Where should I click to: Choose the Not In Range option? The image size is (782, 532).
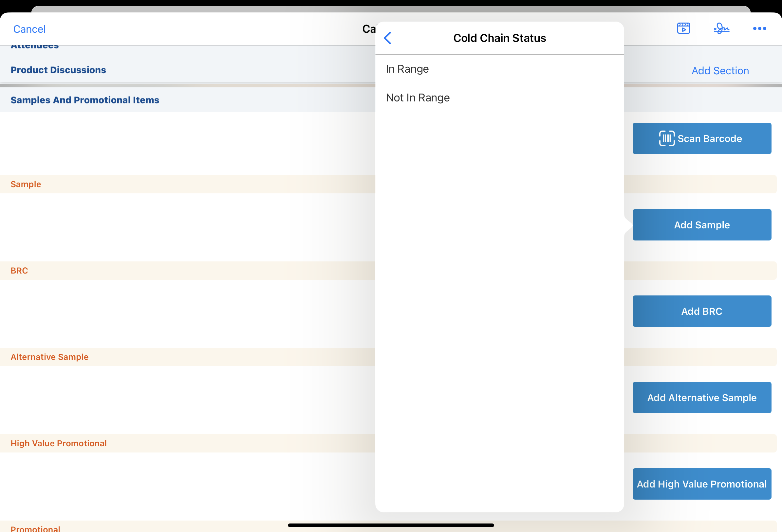[499, 98]
